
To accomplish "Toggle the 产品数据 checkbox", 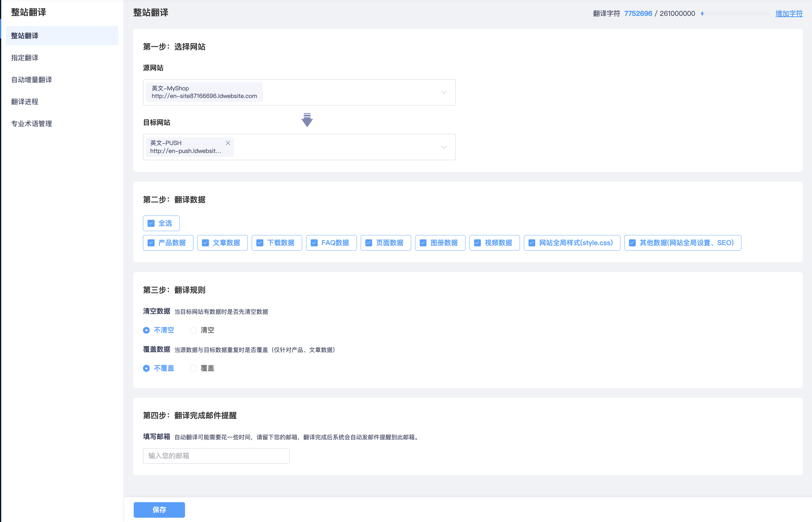I will point(151,243).
